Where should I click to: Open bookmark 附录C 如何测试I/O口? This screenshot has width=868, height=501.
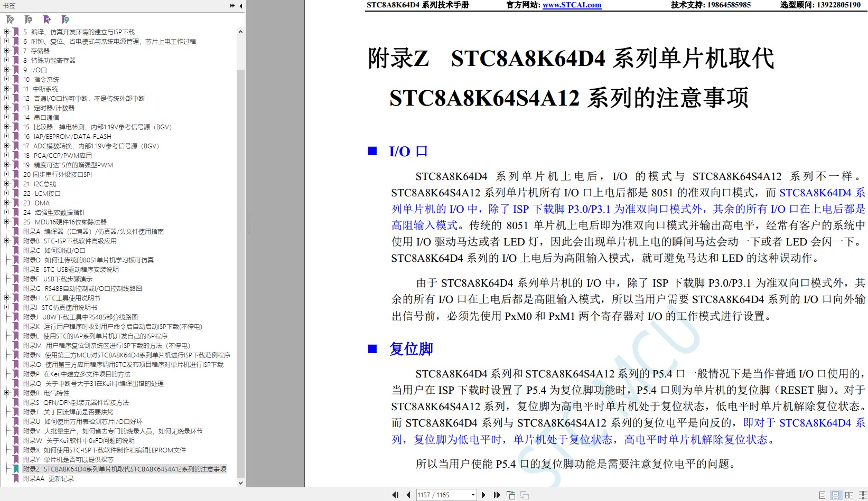tap(54, 250)
